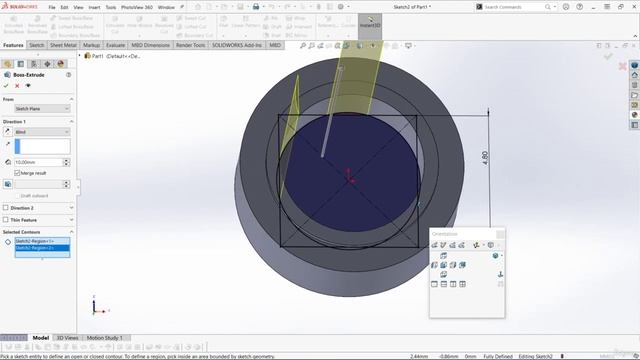Open the Help question mark icon
Image resolution: width=640 pixels, height=360 pixels.
tap(580, 7)
